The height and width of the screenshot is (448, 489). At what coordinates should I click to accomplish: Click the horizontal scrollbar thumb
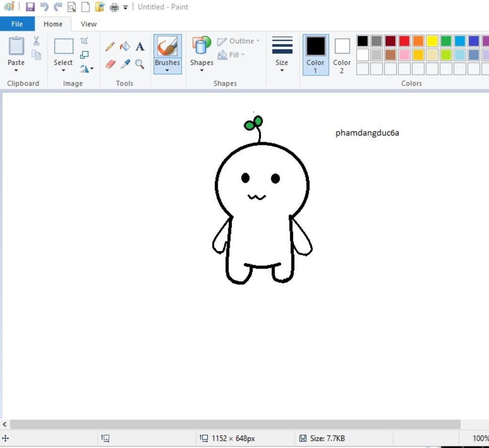coord(235,424)
